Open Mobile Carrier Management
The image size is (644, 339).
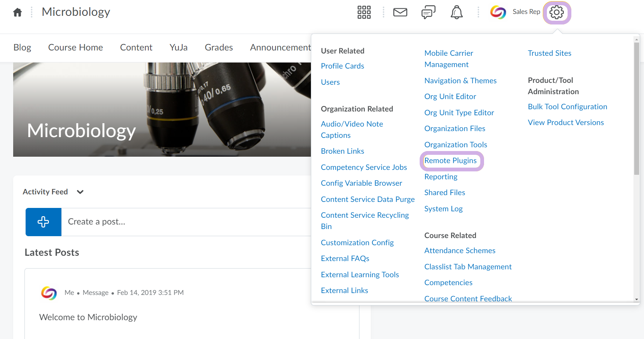coord(449,59)
